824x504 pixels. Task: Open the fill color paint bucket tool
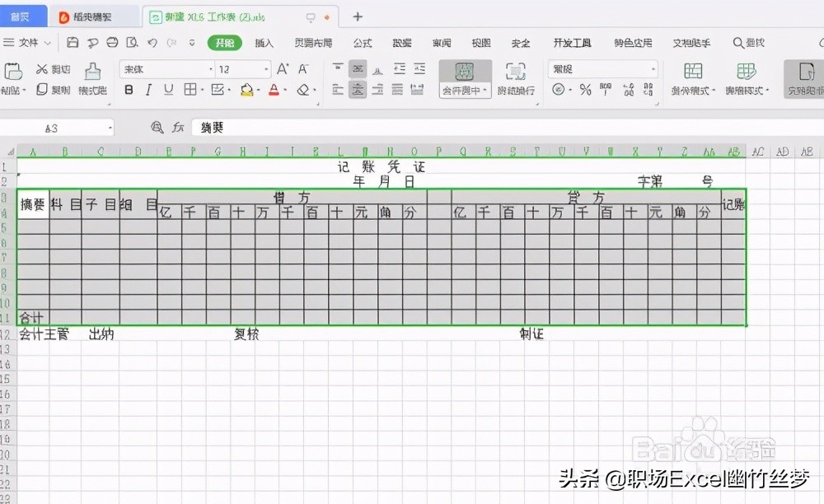[246, 89]
